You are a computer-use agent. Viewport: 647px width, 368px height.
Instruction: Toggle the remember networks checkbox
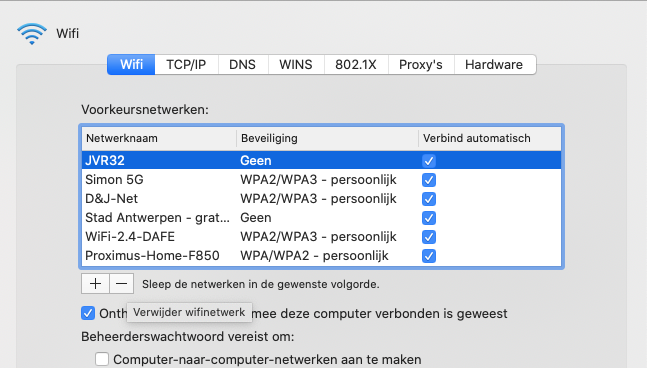[x=88, y=313]
